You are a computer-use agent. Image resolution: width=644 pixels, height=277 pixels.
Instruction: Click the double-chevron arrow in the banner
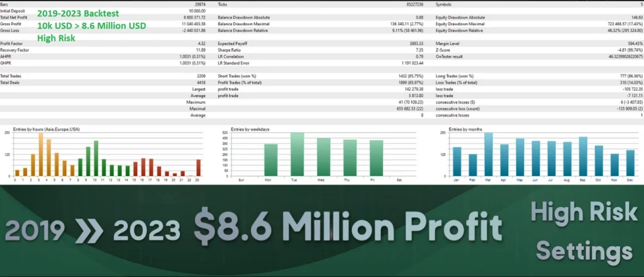(89, 230)
